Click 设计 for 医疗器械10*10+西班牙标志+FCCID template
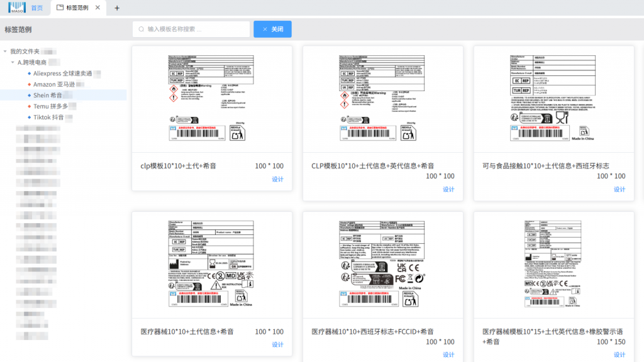Image resolution: width=644 pixels, height=362 pixels. pos(448,355)
